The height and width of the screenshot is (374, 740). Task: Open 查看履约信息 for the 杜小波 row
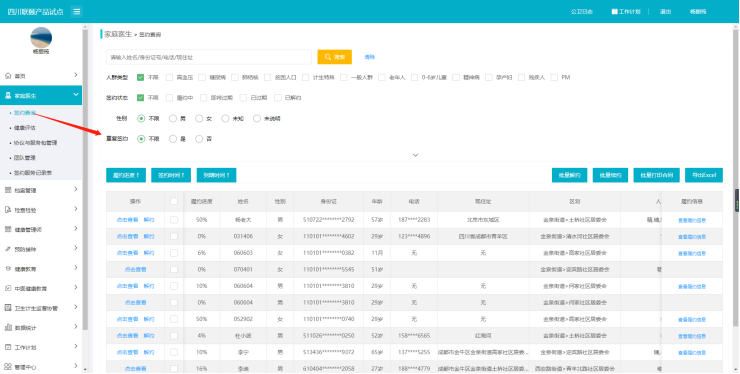pyautogui.click(x=692, y=336)
